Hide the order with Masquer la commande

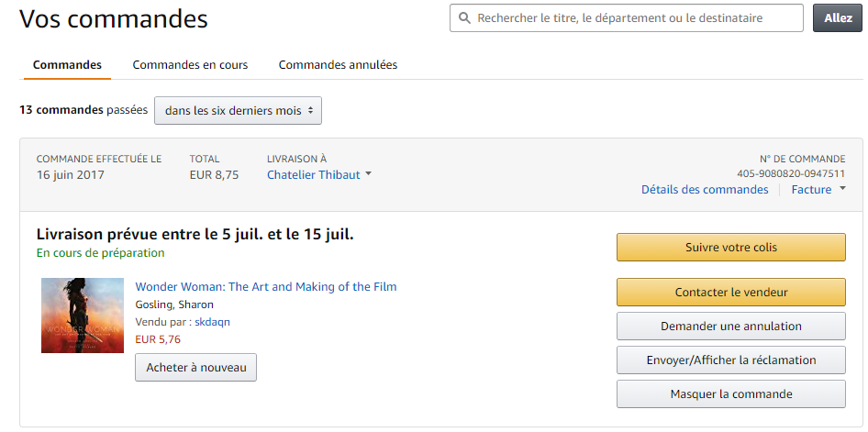point(730,394)
